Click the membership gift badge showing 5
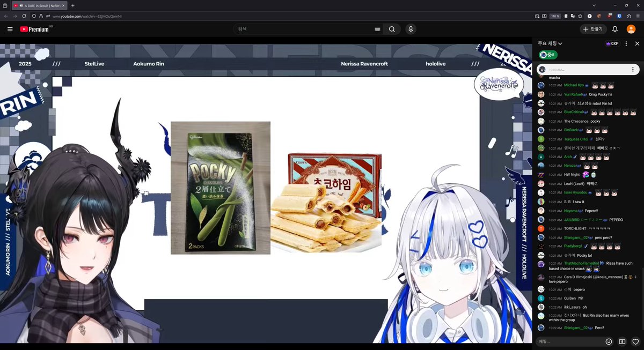The height and width of the screenshot is (350, 644). pyautogui.click(x=547, y=55)
